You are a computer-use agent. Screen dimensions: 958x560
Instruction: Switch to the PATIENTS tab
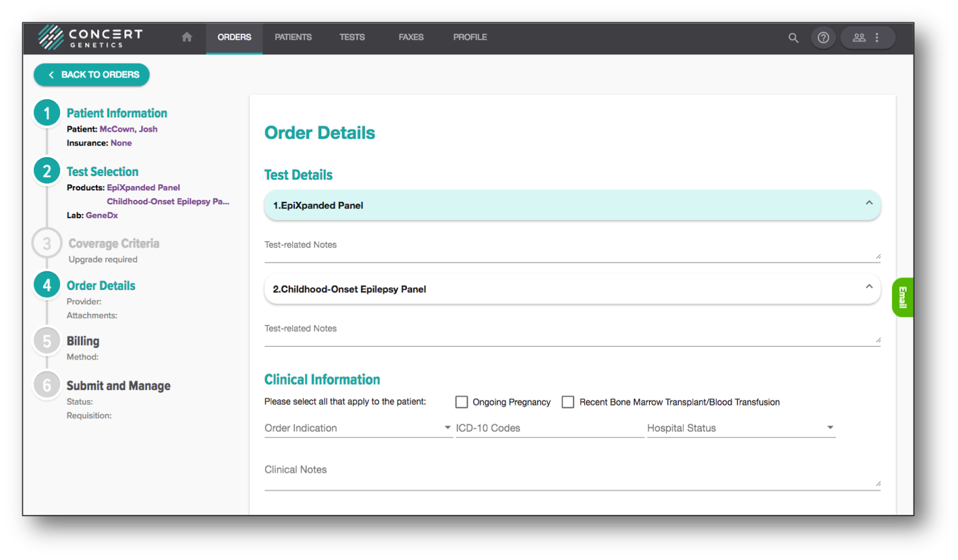[x=293, y=38]
